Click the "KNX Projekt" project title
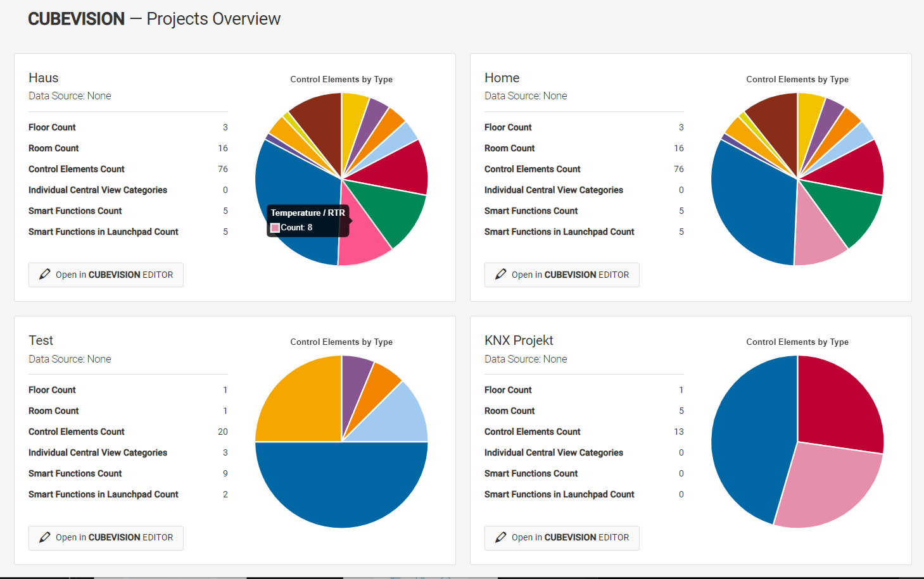The image size is (924, 579). pyautogui.click(x=519, y=340)
